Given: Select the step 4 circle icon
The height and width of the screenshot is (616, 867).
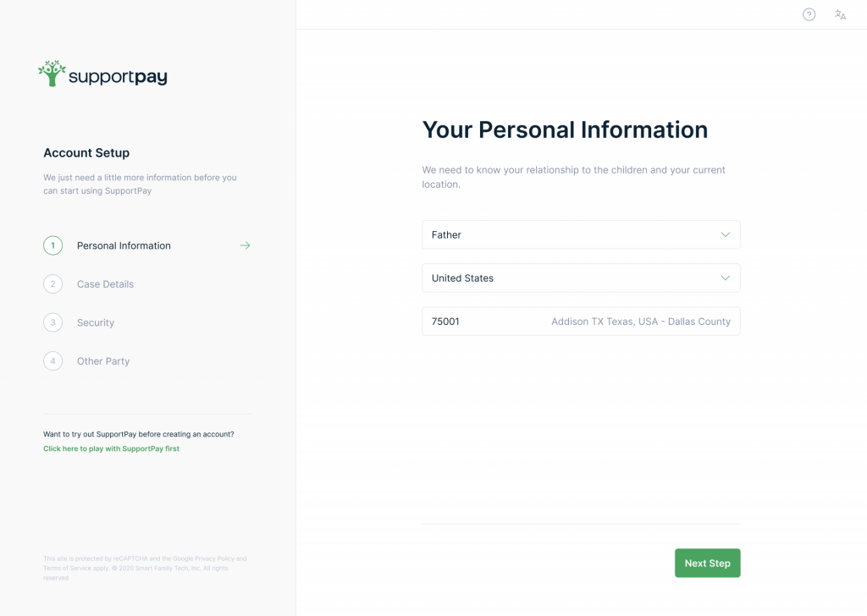Looking at the screenshot, I should click(53, 360).
